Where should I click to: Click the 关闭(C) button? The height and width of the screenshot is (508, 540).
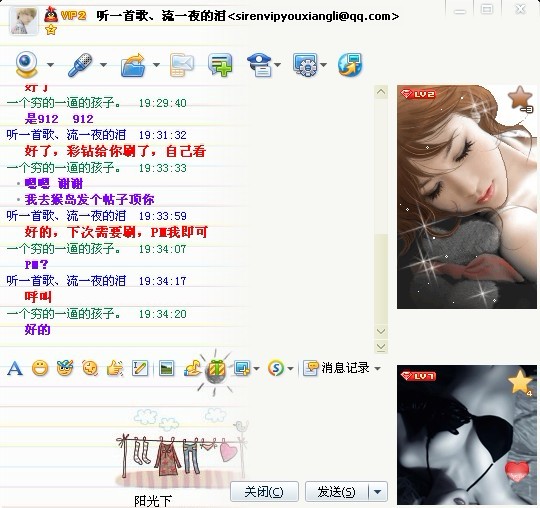pos(264,491)
